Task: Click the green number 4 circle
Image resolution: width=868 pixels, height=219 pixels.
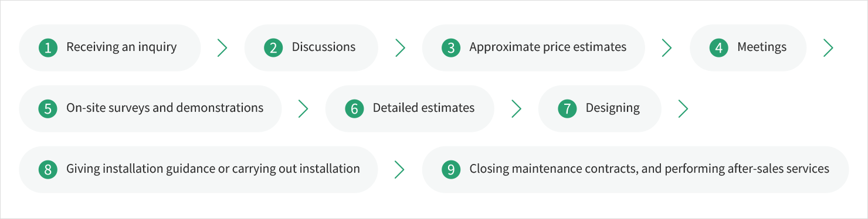Action: pyautogui.click(x=718, y=48)
